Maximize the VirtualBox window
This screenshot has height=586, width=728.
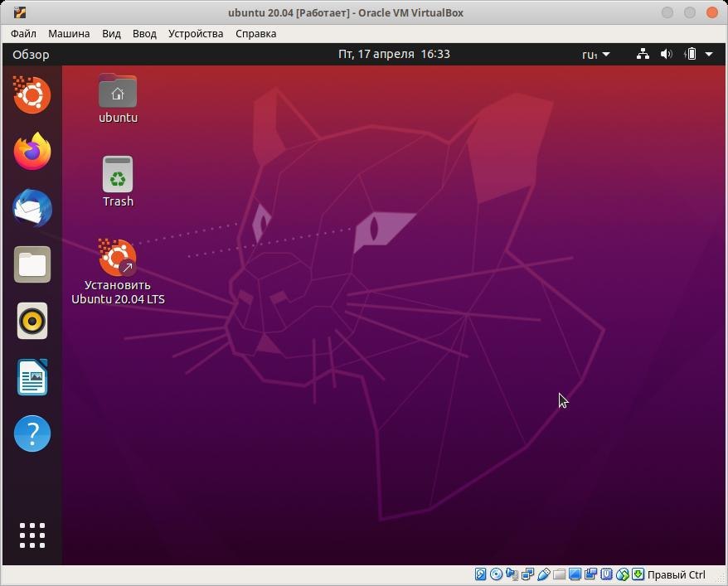(x=690, y=12)
